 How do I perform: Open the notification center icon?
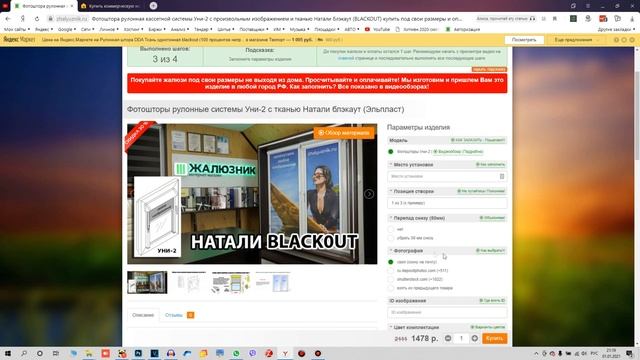click(x=630, y=353)
